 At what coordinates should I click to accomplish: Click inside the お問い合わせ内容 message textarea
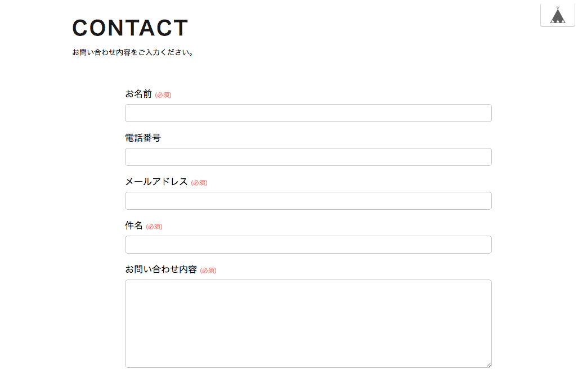click(308, 323)
